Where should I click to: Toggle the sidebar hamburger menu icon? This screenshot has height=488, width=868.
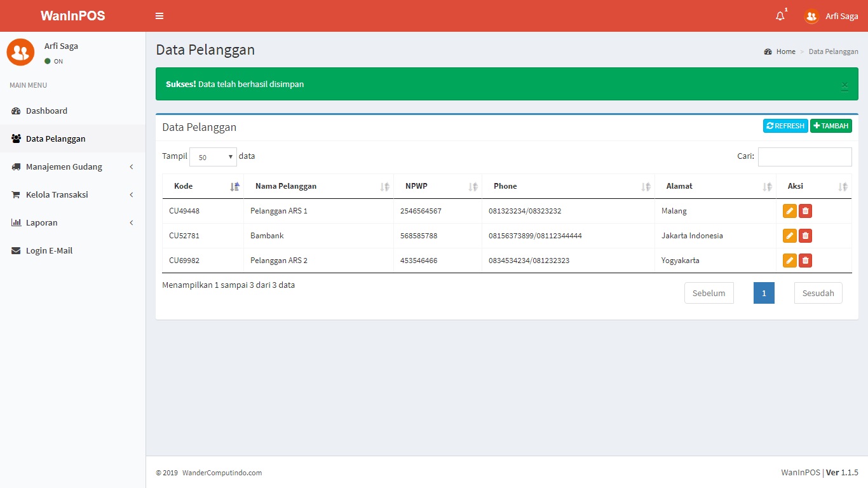click(x=159, y=16)
